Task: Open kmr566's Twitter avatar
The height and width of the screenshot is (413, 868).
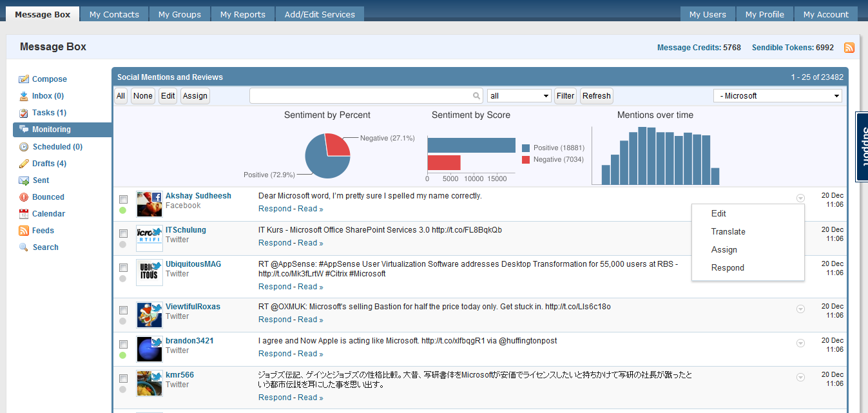Action: pos(149,383)
